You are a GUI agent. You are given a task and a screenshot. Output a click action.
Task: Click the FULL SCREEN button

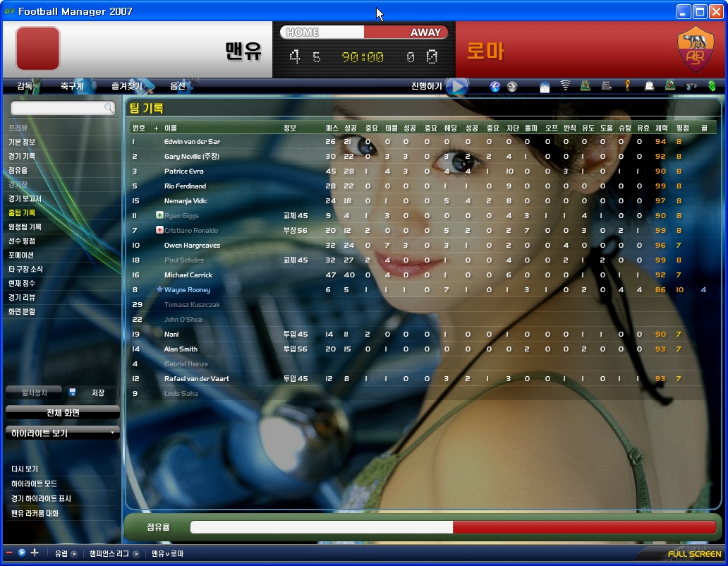click(x=695, y=554)
